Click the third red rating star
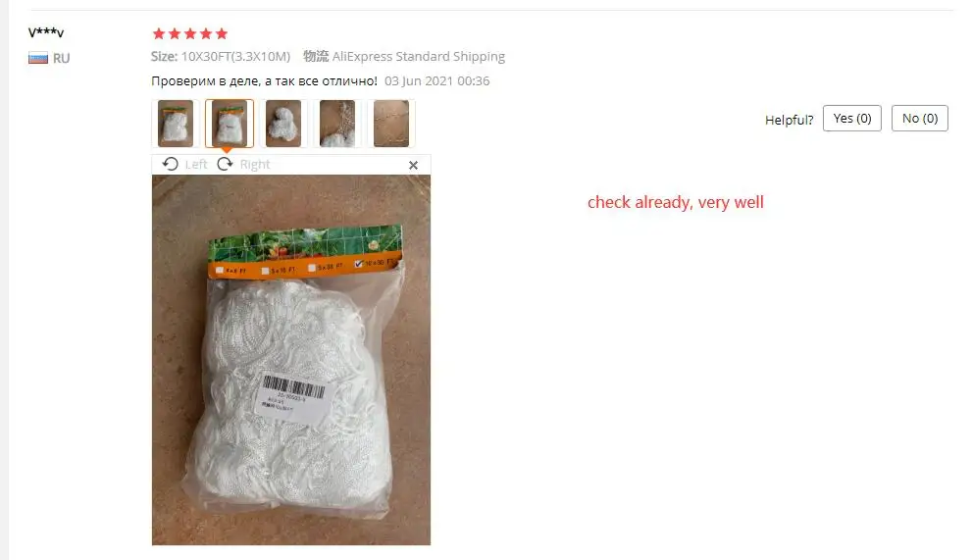Viewport: 972px width, 560px height. click(x=190, y=33)
